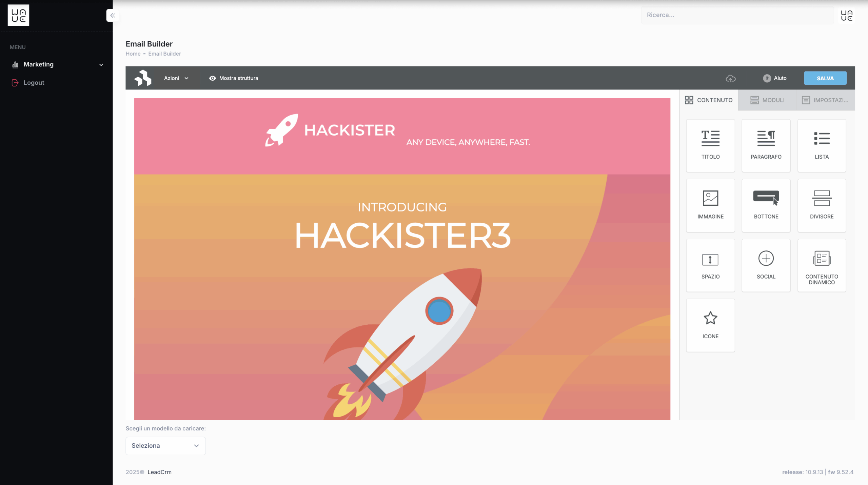Select the Paragrafo content block
868x485 pixels.
[766, 145]
